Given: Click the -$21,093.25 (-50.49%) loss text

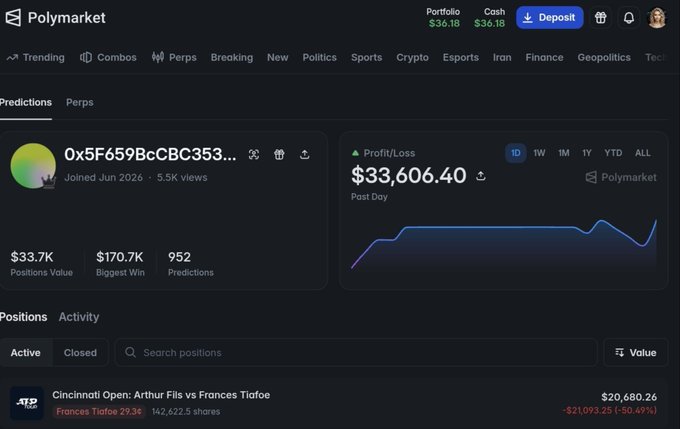Looking at the screenshot, I should click(610, 410).
